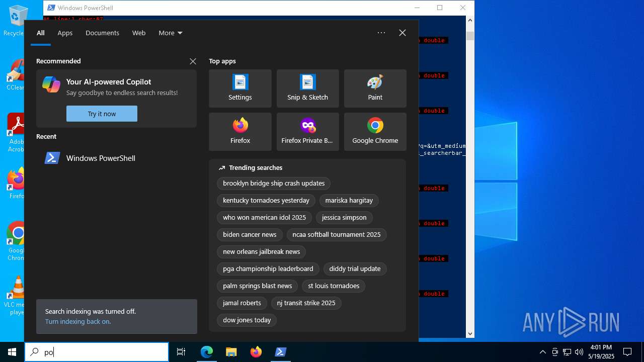Search who won american idol 2025
644x362 pixels.
click(265, 218)
